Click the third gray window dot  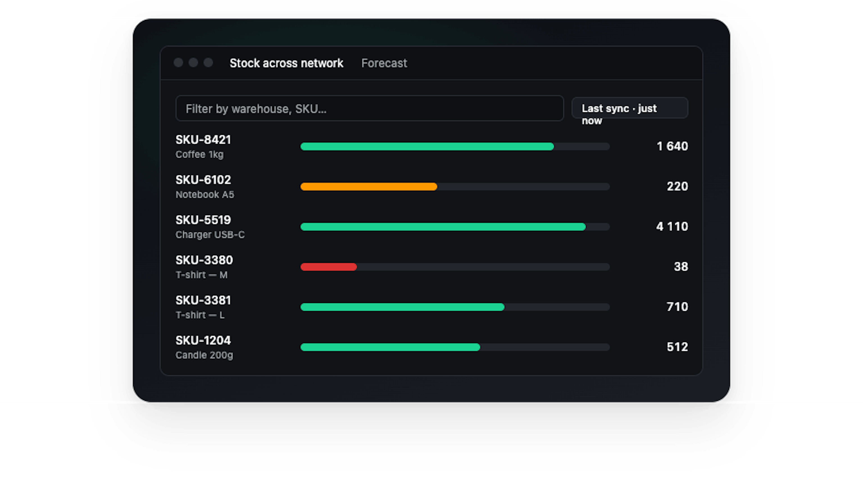click(208, 63)
